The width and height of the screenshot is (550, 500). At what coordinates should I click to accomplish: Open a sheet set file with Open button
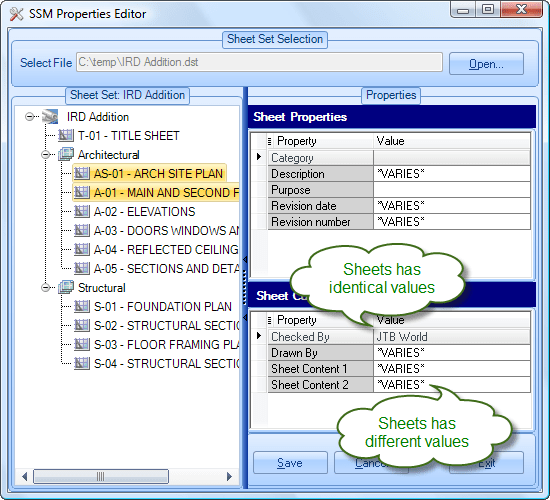tap(486, 64)
